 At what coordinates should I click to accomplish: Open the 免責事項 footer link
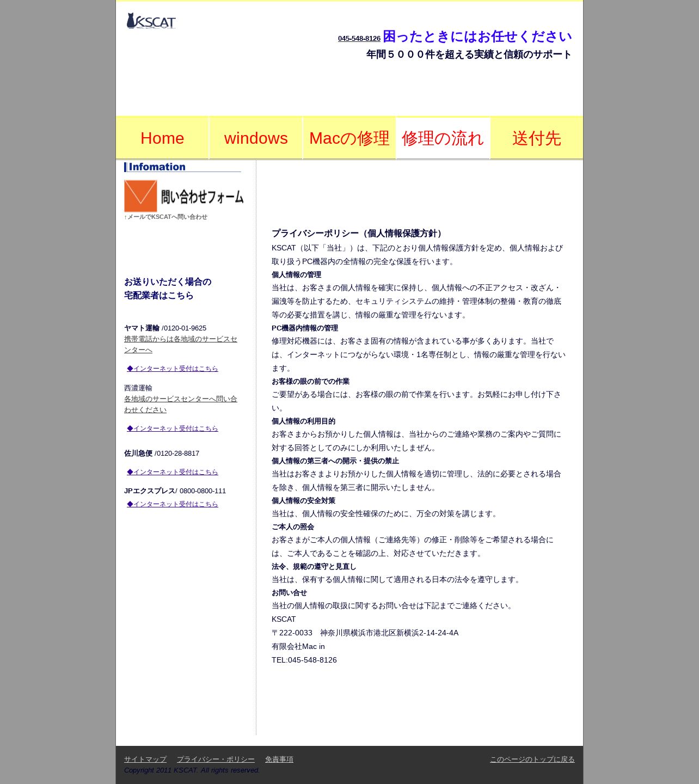pos(279,759)
